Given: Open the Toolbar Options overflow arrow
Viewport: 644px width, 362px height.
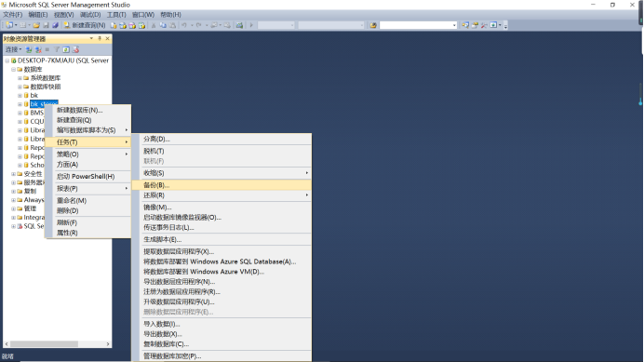Looking at the screenshot, I should 505,25.
